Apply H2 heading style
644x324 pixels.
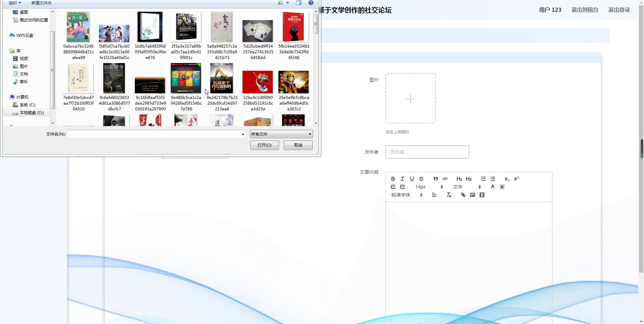(469, 179)
